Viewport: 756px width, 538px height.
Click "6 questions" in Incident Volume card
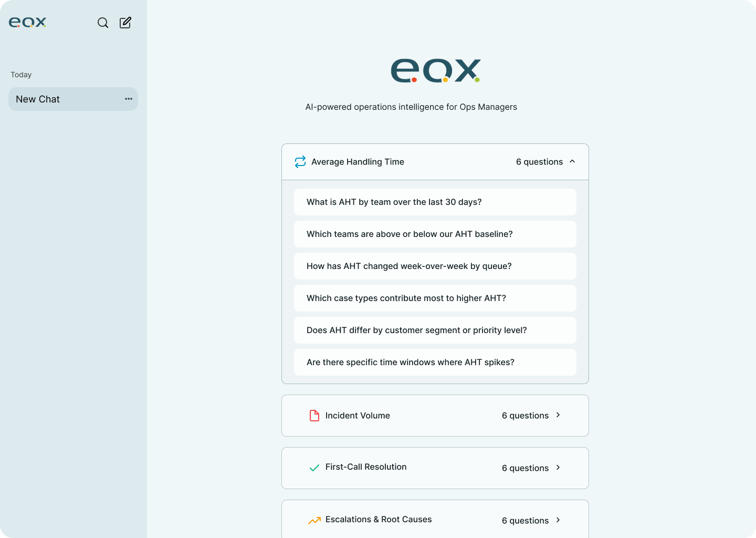525,416
